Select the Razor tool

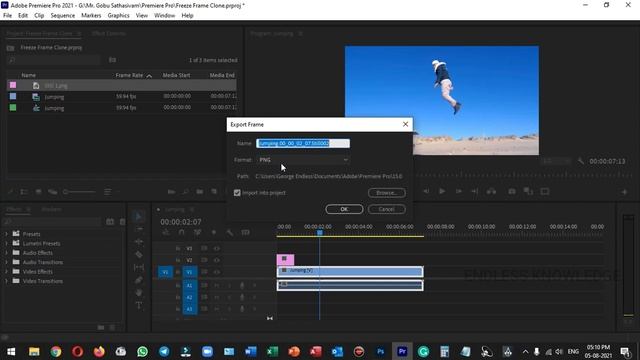[139, 254]
